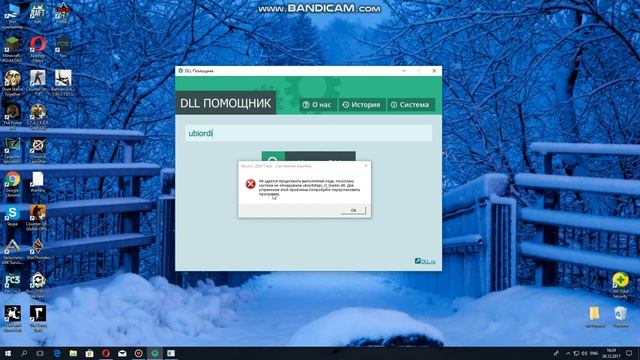The width and height of the screenshot is (640, 360).
Task: Open the DLL.ru link
Action: (425, 261)
